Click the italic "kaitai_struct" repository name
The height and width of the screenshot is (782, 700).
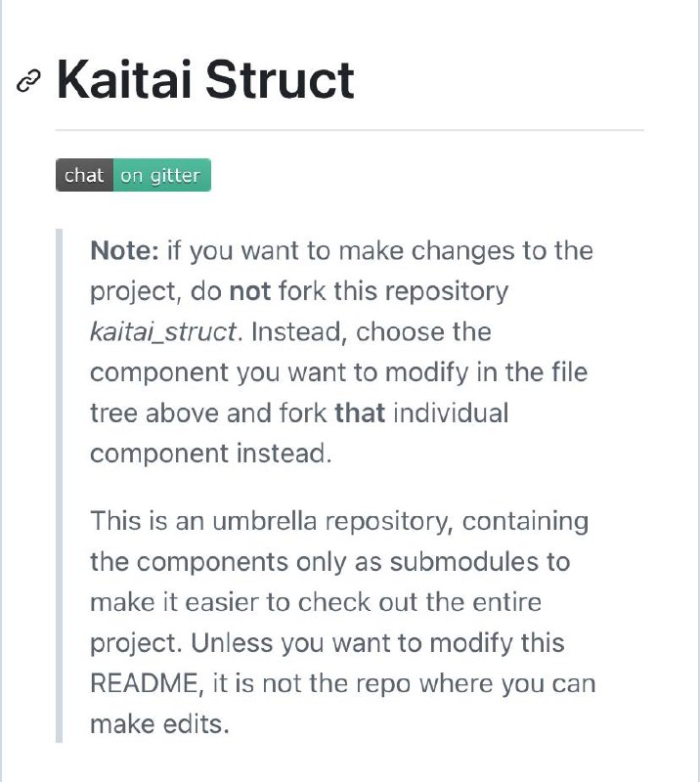point(163,331)
